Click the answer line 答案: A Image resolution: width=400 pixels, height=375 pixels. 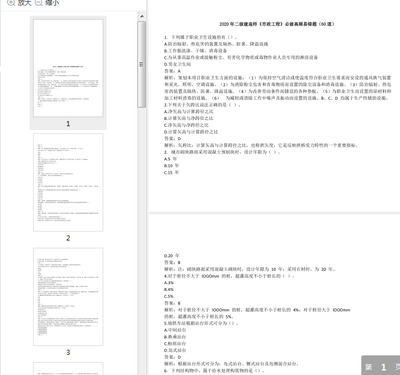(172, 71)
